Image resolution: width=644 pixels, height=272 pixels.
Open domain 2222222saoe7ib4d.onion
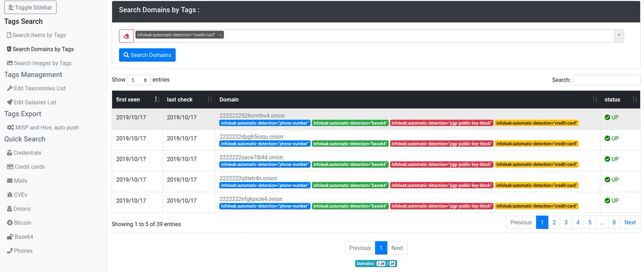251,158
